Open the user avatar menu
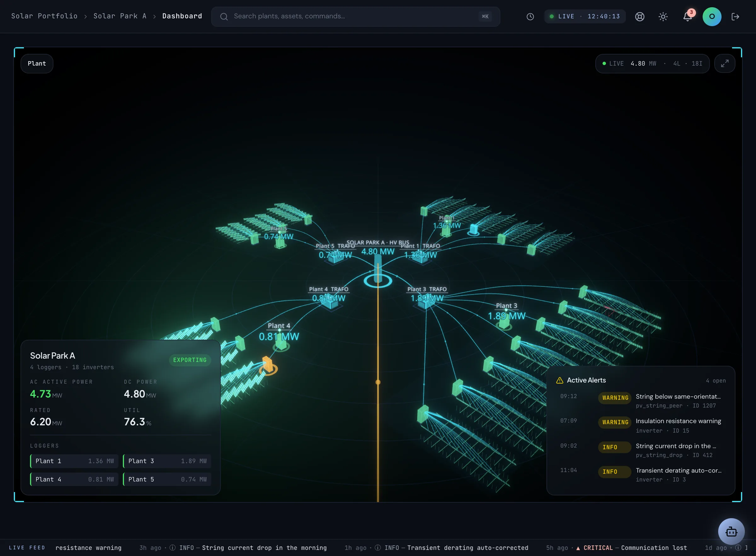 coord(712,16)
